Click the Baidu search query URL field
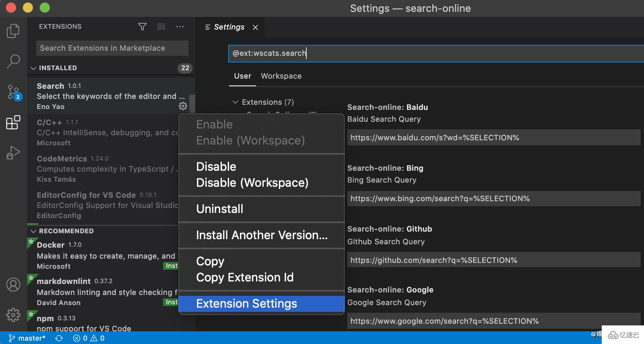 [x=494, y=138]
